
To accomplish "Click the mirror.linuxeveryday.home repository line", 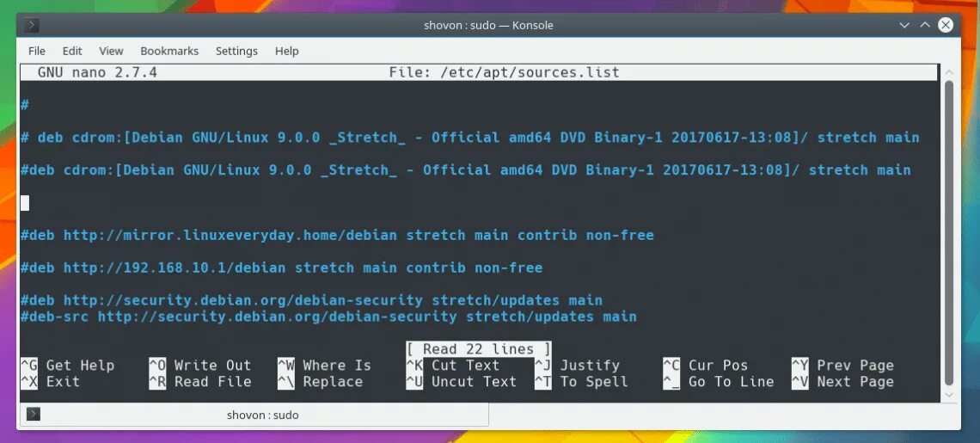I will coord(337,236).
